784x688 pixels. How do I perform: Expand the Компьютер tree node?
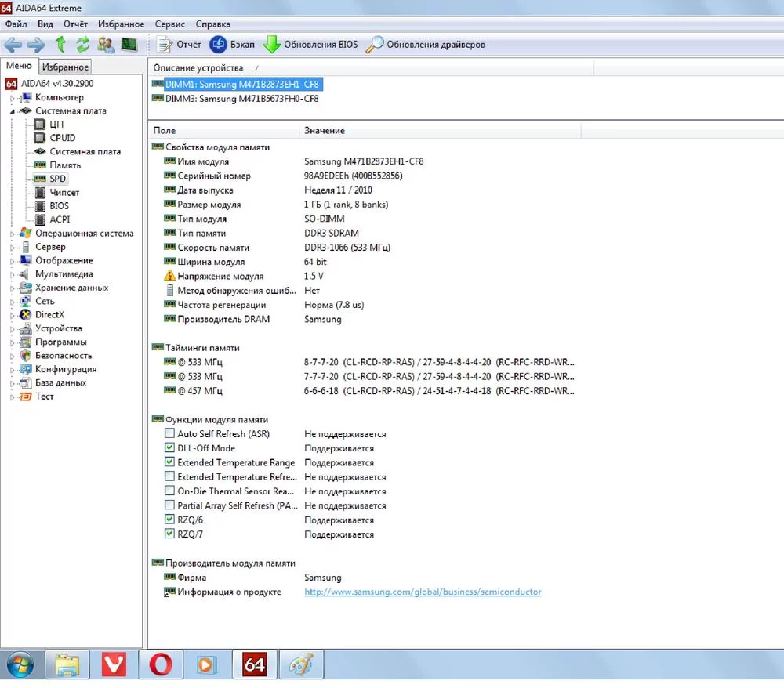[12, 98]
